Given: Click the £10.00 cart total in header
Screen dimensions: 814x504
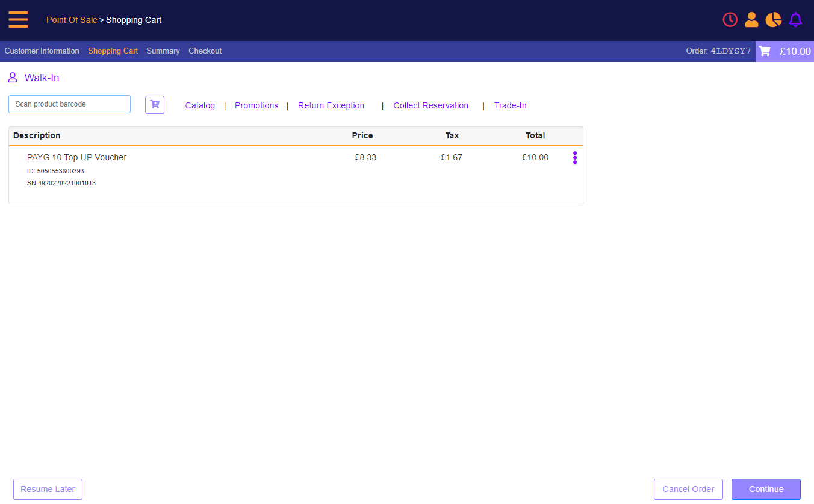Looking at the screenshot, I should pyautogui.click(x=795, y=51).
